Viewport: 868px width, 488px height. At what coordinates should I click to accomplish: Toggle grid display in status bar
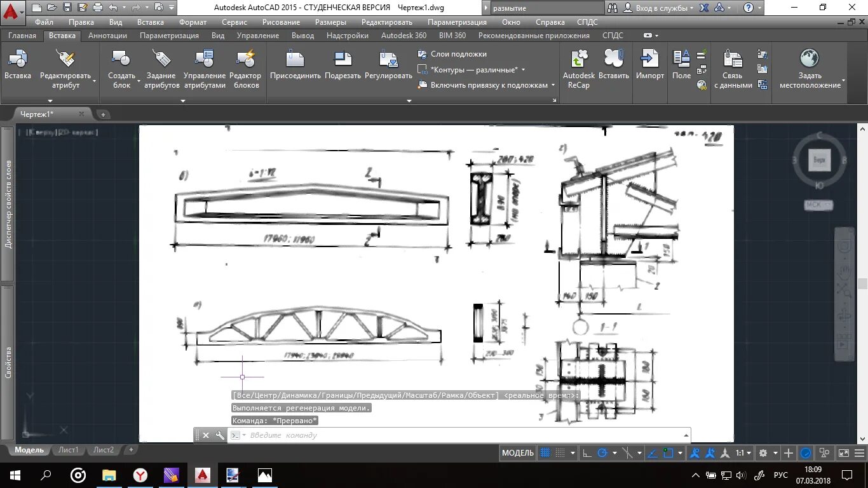click(x=545, y=453)
